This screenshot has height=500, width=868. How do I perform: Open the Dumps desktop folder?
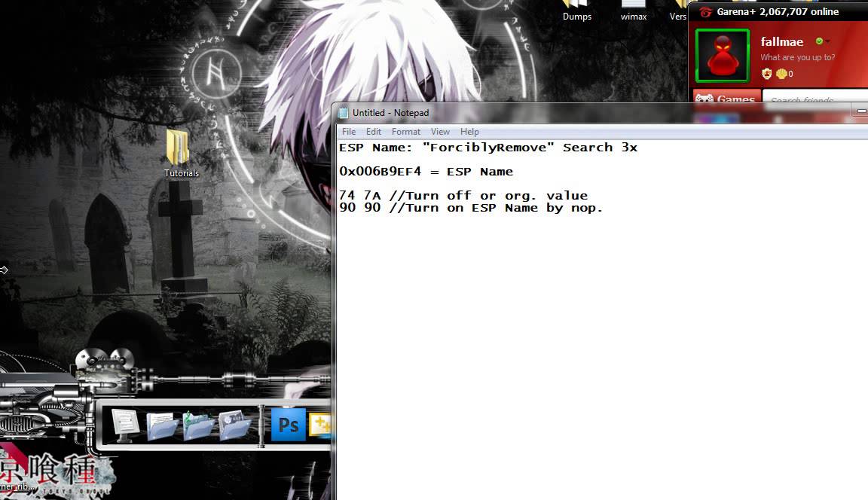point(577,11)
